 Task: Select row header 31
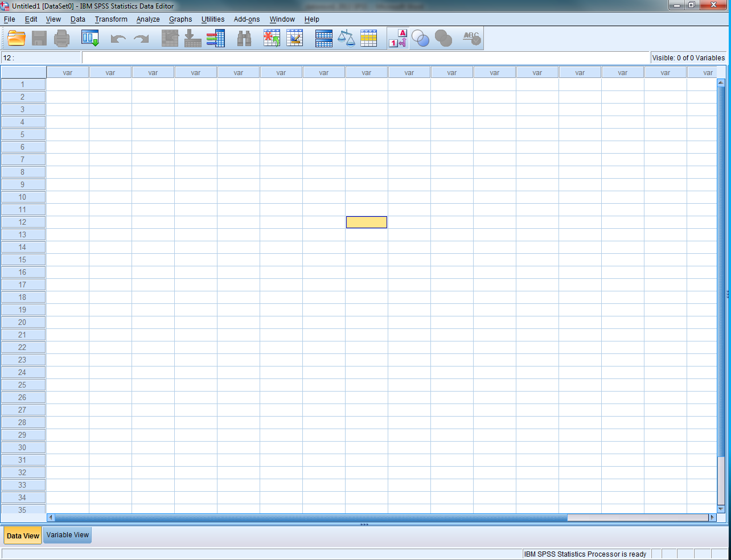tap(23, 460)
